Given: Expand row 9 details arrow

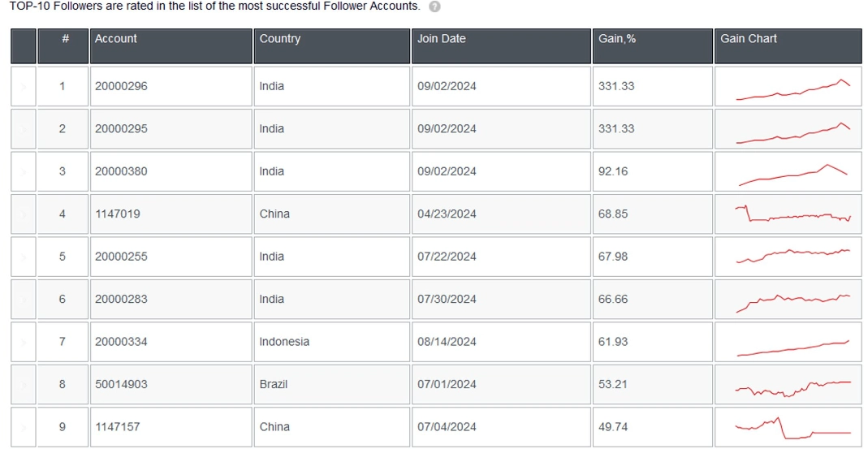Looking at the screenshot, I should coord(24,427).
